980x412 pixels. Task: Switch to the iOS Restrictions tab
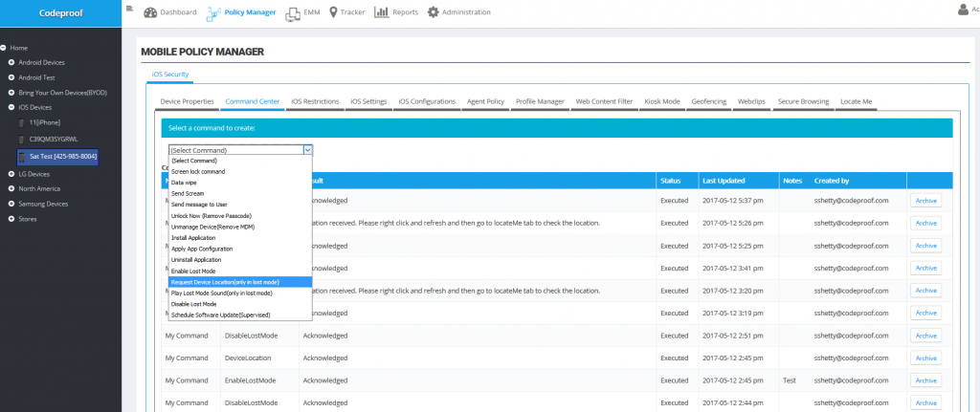point(315,101)
